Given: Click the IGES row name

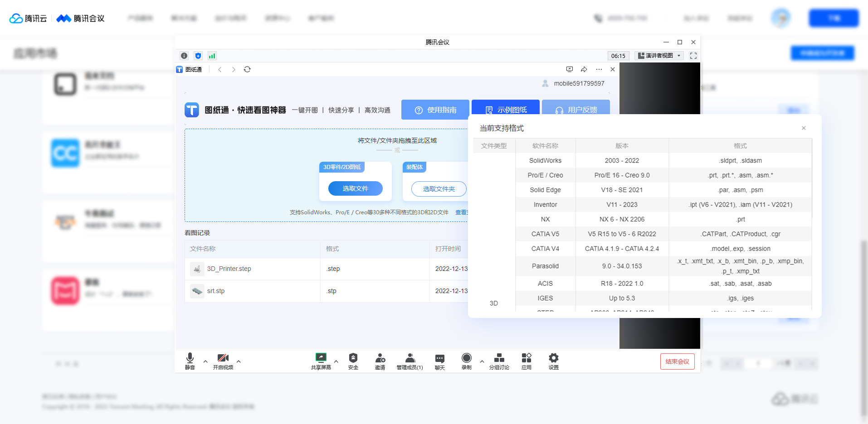Looking at the screenshot, I should [545, 298].
